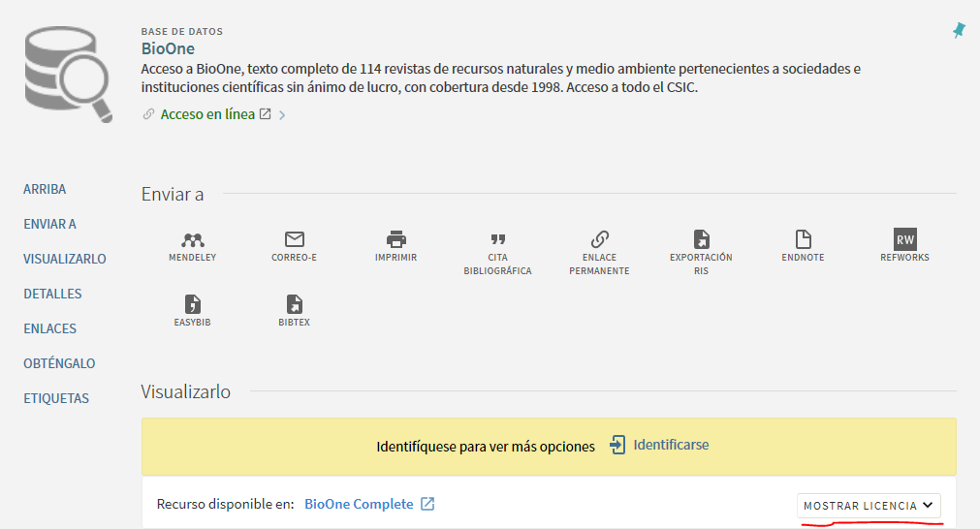Click the Base de Datos label
The image size is (980, 529).
pos(182,31)
